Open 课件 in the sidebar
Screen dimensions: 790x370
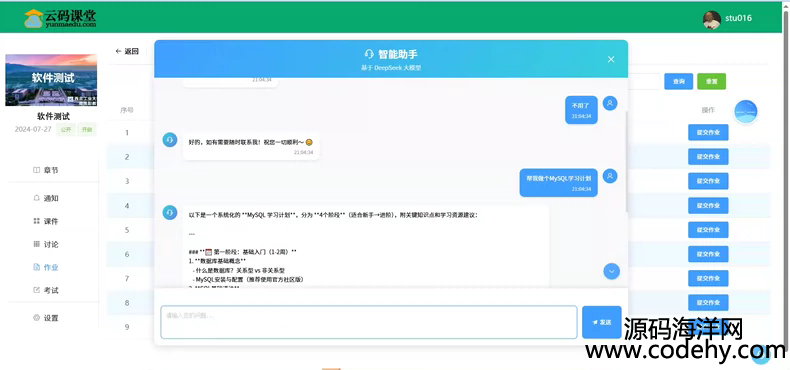(46, 221)
